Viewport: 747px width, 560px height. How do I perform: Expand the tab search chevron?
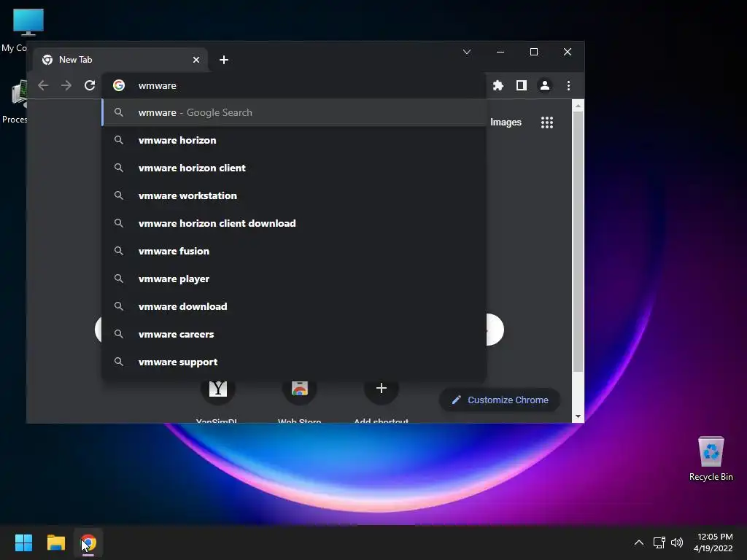(x=467, y=52)
